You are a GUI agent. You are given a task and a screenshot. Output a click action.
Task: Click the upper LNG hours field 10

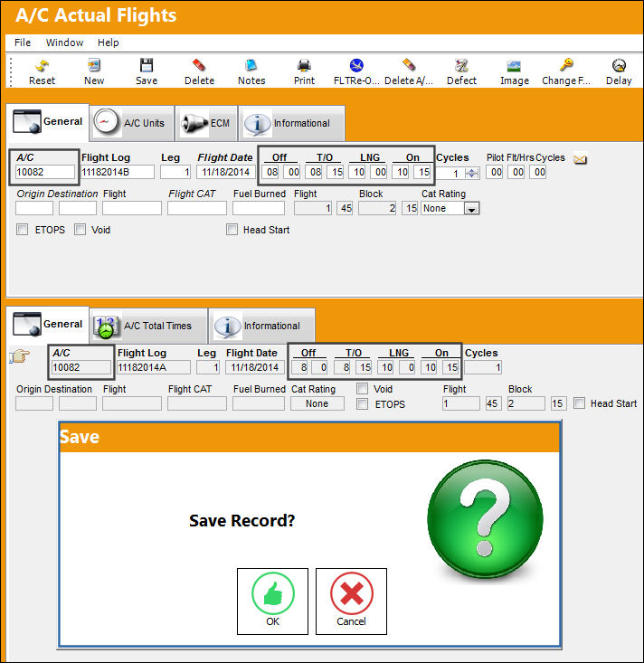coord(358,172)
